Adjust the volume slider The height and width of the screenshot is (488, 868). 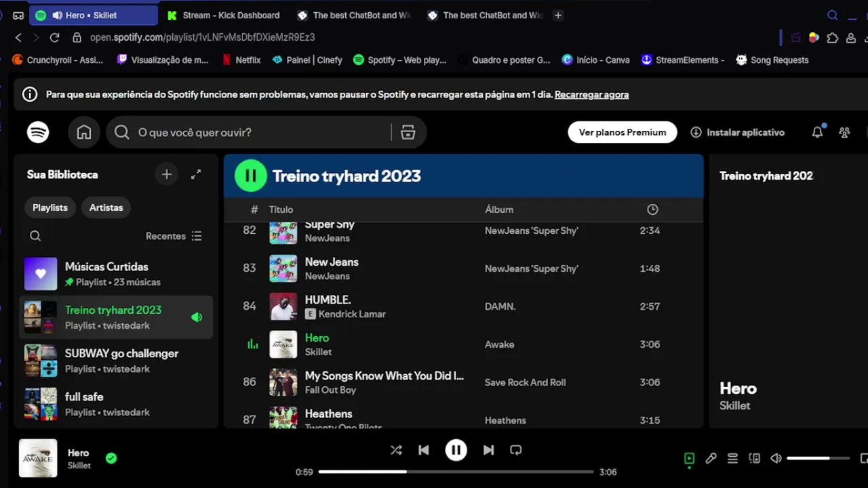coord(818,458)
